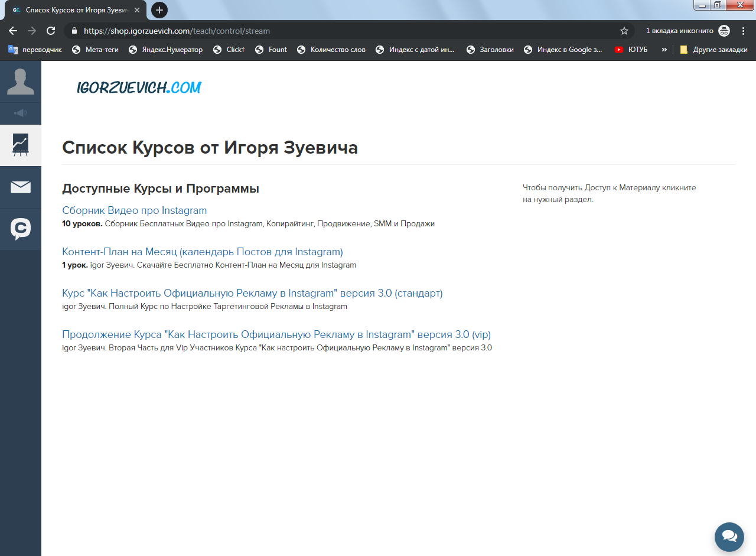Bookmark this page with the star icon
756x556 pixels.
point(624,31)
